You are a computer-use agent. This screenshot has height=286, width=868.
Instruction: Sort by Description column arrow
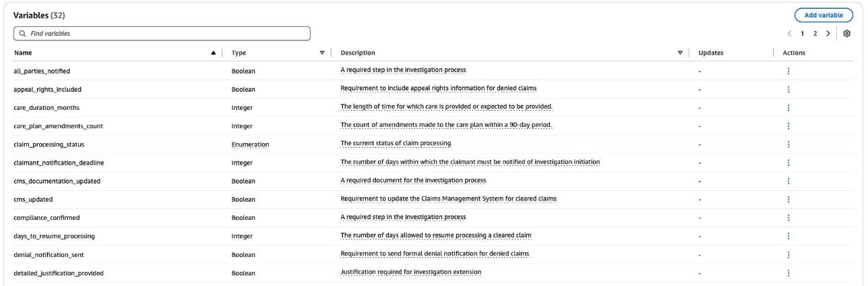[x=680, y=53]
